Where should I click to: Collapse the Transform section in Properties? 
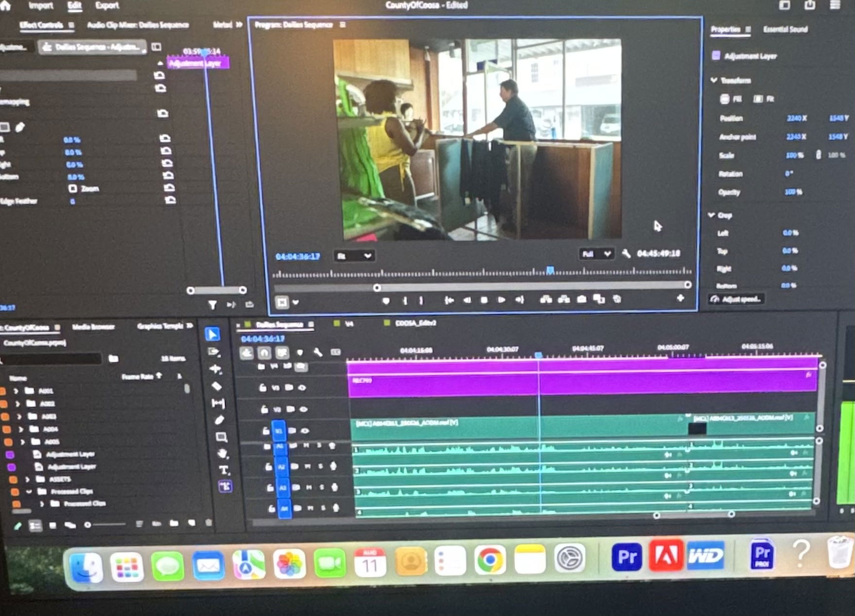(x=714, y=80)
